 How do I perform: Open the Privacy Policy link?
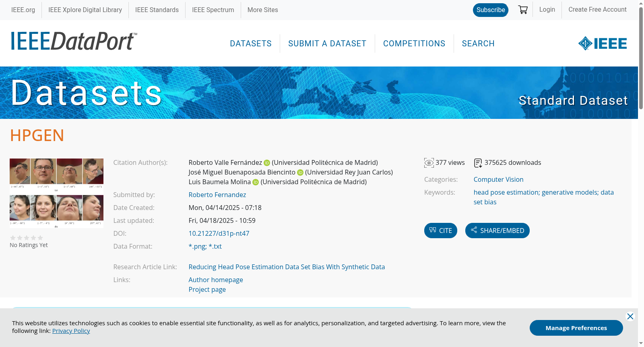(71, 331)
